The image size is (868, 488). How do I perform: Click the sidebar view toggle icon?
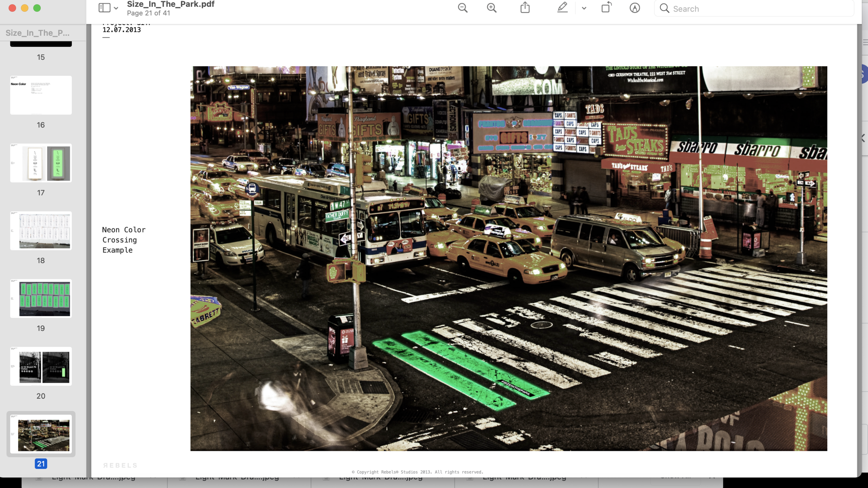[x=104, y=8]
